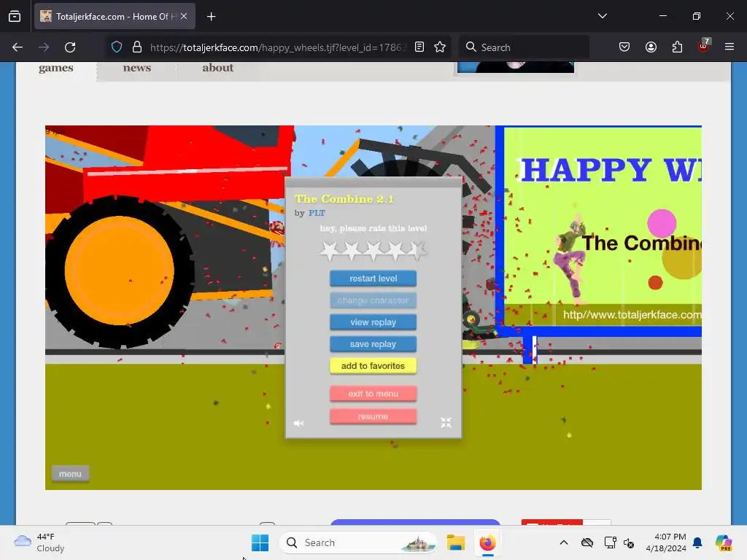Open Firefox account icon
This screenshot has width=747, height=560.
(x=651, y=47)
